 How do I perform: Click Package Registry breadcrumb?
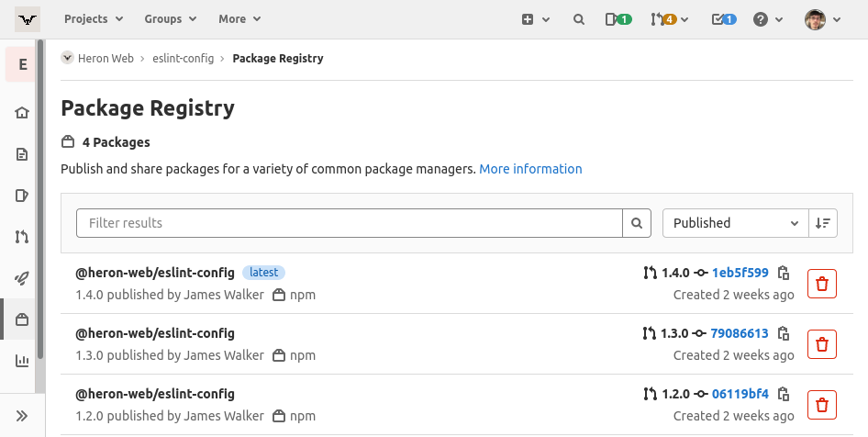(278, 58)
